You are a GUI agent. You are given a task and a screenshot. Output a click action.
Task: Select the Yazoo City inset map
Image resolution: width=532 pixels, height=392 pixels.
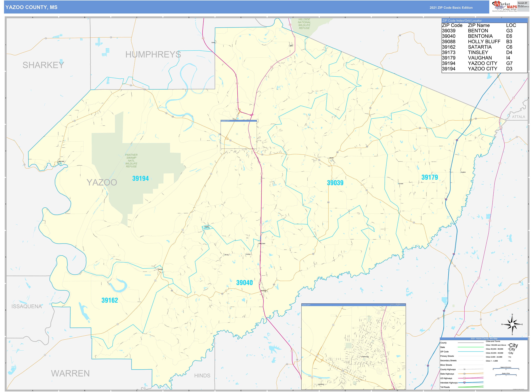pyautogui.click(x=353, y=347)
